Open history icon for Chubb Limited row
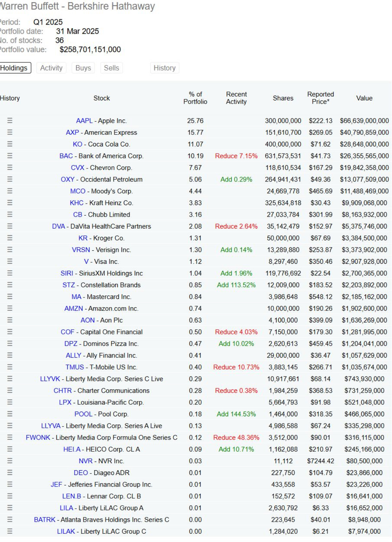392x542 pixels. (x=10, y=214)
